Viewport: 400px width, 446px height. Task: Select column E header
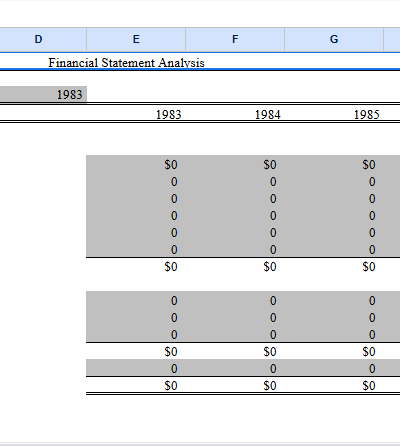click(x=136, y=39)
